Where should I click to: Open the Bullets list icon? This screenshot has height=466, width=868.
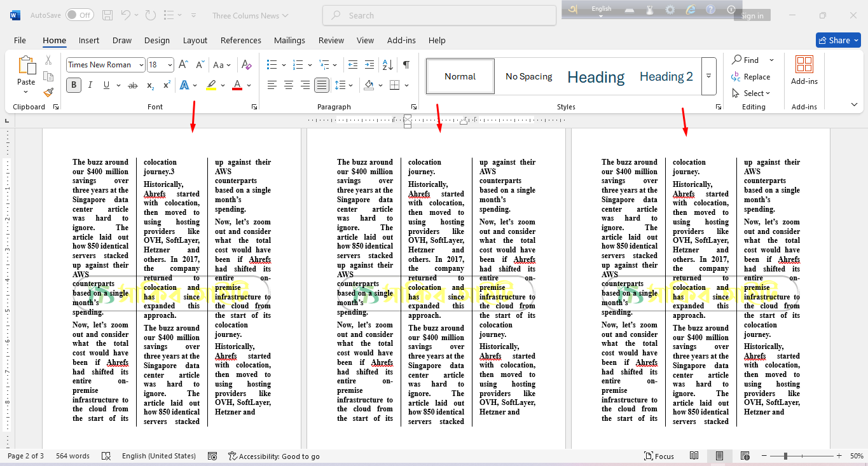(x=272, y=65)
